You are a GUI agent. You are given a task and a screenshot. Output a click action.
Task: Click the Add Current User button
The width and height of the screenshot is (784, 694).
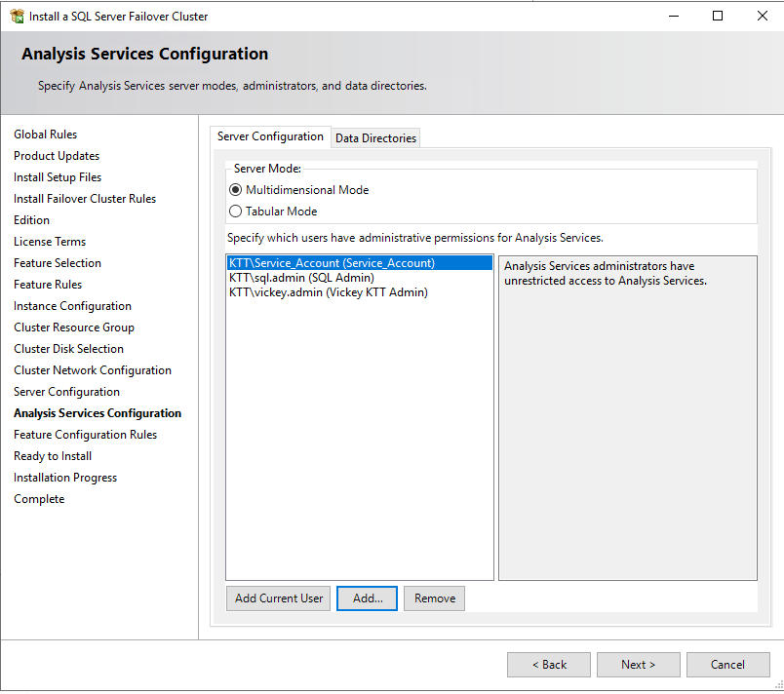(x=279, y=598)
